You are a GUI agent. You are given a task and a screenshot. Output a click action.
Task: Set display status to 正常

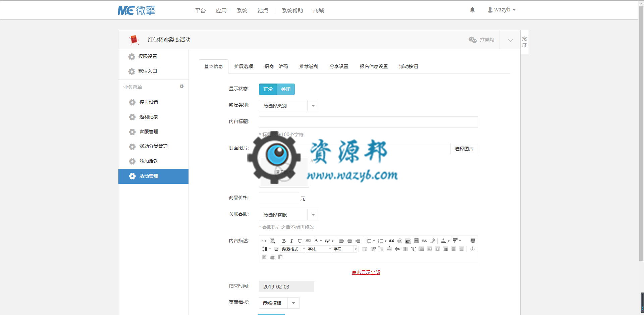click(268, 89)
